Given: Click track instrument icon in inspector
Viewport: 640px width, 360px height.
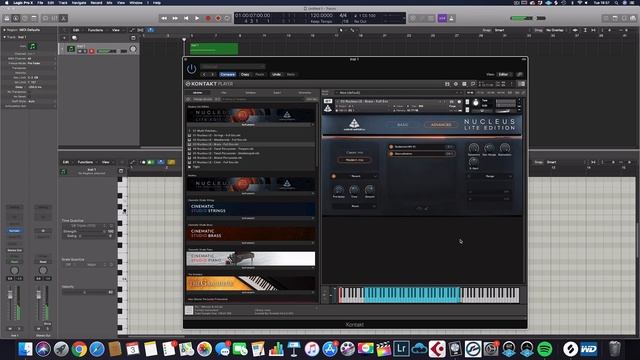Looking at the screenshot, I should coord(32,46).
